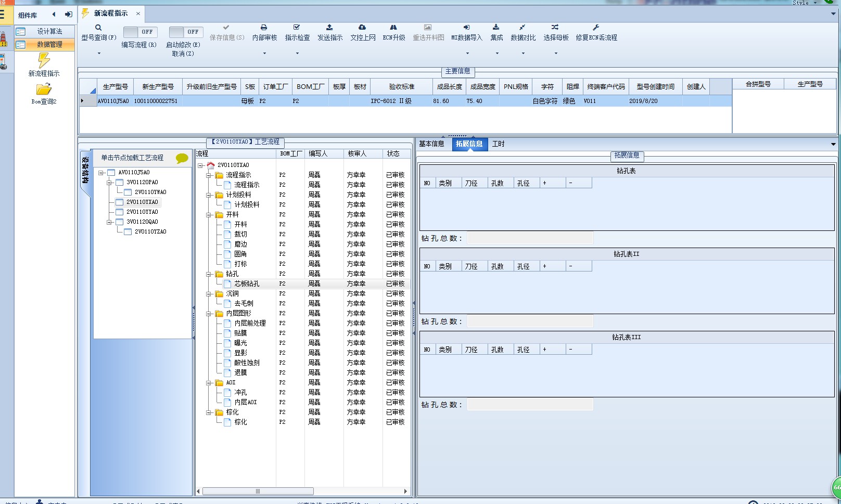Switch to the 拓展信息 tab

click(x=469, y=144)
